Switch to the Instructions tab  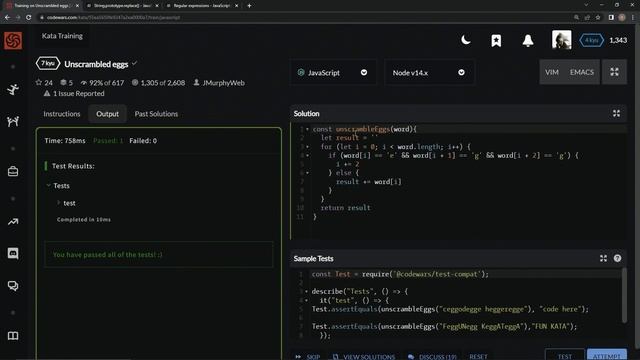tap(62, 114)
